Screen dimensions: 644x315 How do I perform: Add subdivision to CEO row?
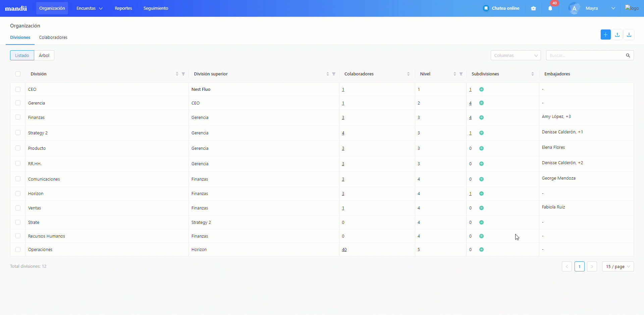481,89
